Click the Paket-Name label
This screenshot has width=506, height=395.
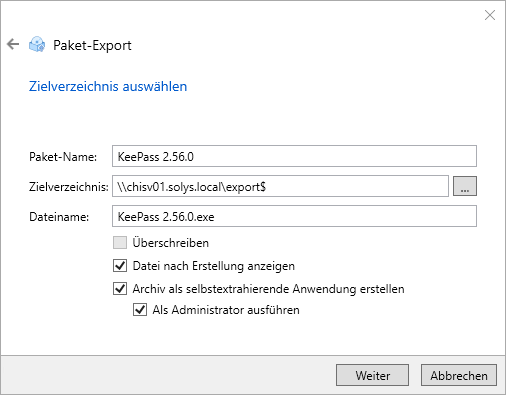click(63, 157)
